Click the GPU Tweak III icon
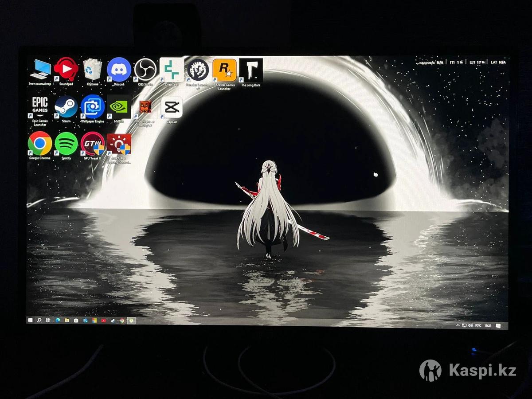Image resolution: width=532 pixels, height=399 pixels. pyautogui.click(x=93, y=144)
